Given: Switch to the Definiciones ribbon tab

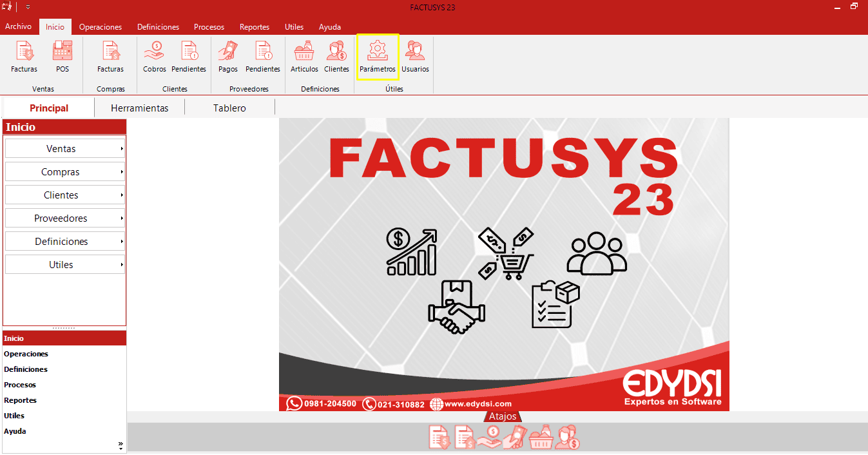Looking at the screenshot, I should click(158, 27).
